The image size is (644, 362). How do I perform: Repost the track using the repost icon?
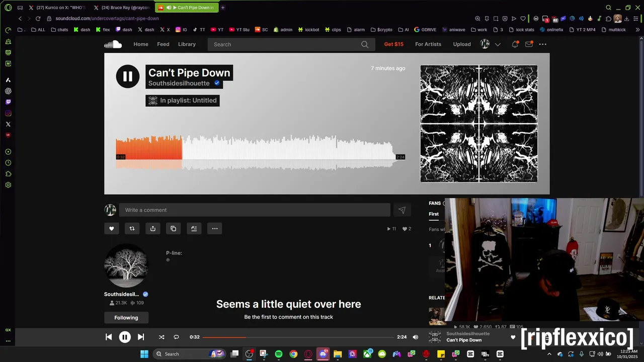pyautogui.click(x=132, y=228)
